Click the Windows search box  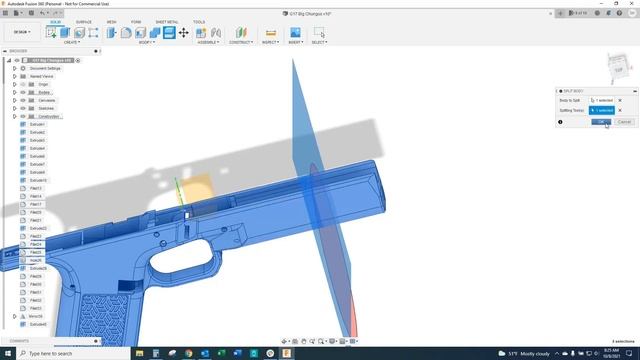coord(73,353)
